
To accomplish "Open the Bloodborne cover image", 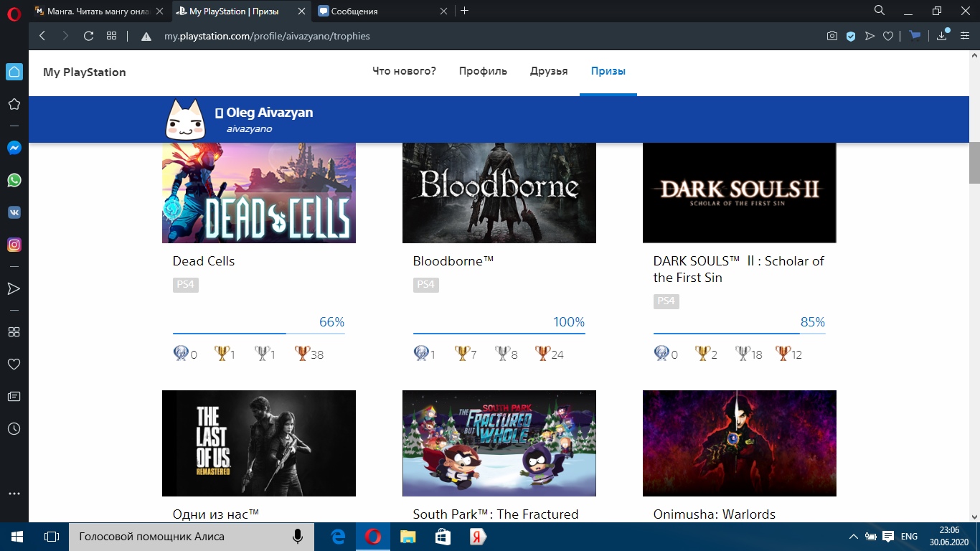I will 499,193.
